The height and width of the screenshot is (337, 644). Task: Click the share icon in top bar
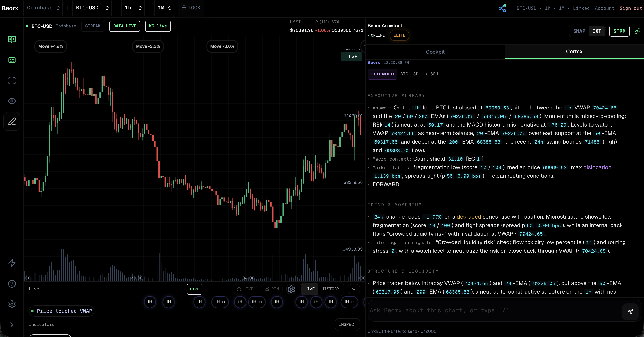tap(502, 8)
